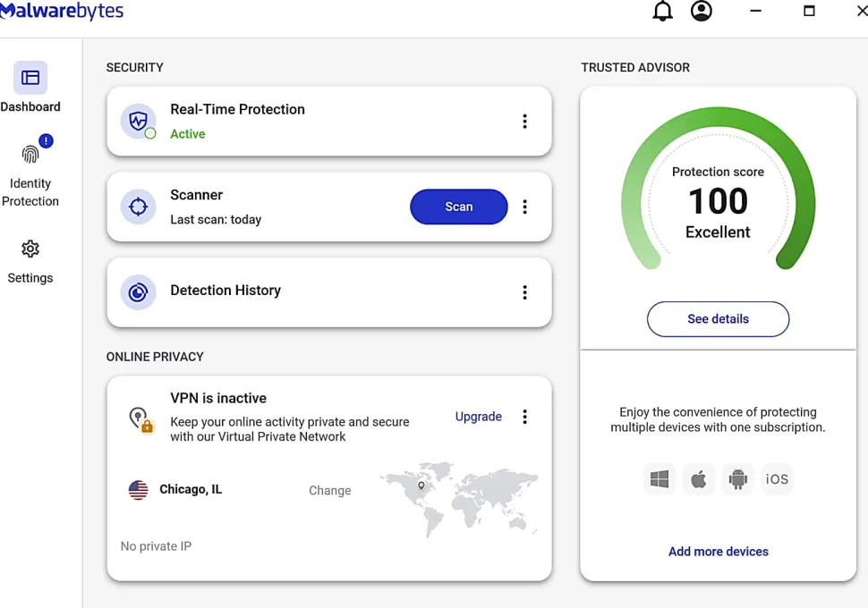Screen dimensions: 868x608
Task: Click the map location pin marker
Action: pyautogui.click(x=421, y=486)
